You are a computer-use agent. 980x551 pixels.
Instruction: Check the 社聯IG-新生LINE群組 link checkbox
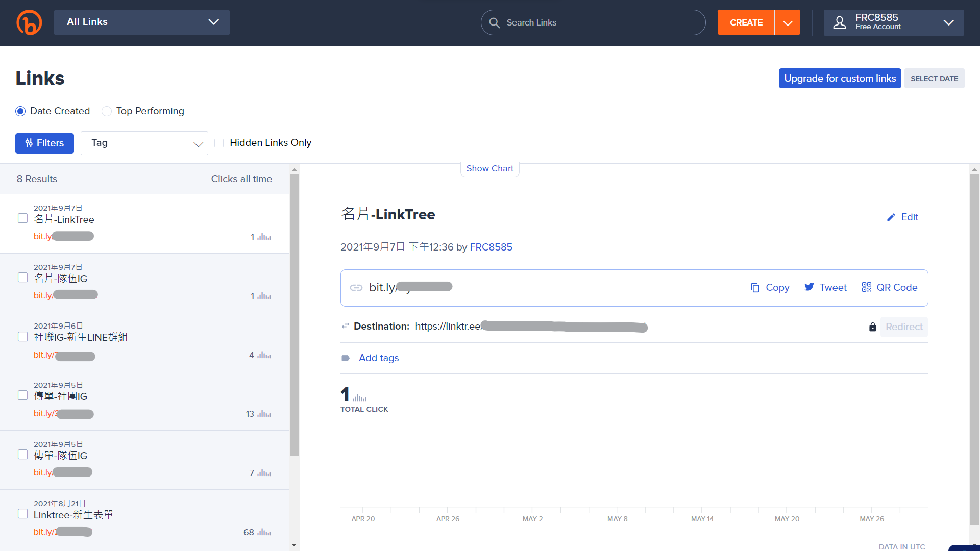point(23,337)
